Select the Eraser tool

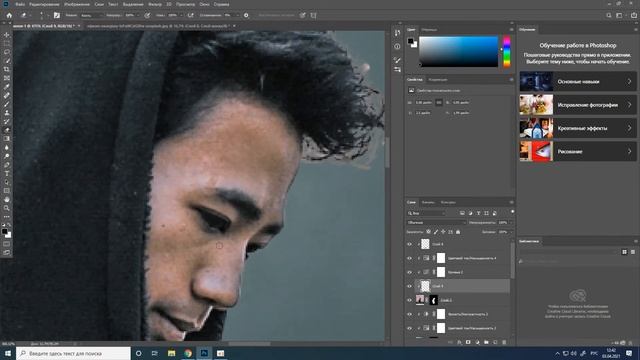point(7,130)
